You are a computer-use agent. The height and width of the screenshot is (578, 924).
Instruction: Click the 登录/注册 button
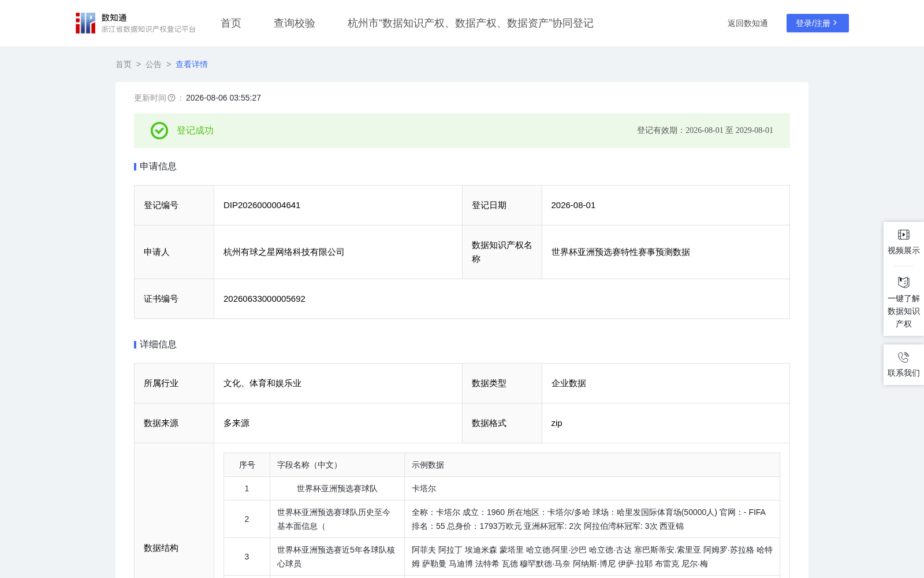coord(818,23)
